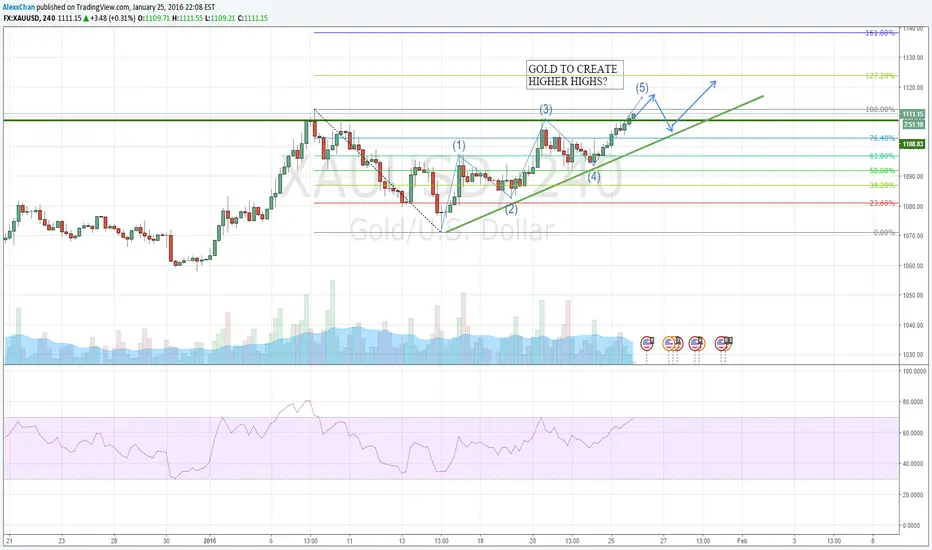
Task: Click the Feb label on the time axis
Action: click(x=742, y=541)
